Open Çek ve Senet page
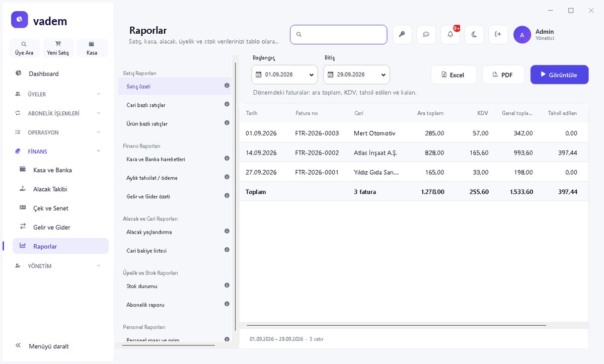 coord(60,208)
